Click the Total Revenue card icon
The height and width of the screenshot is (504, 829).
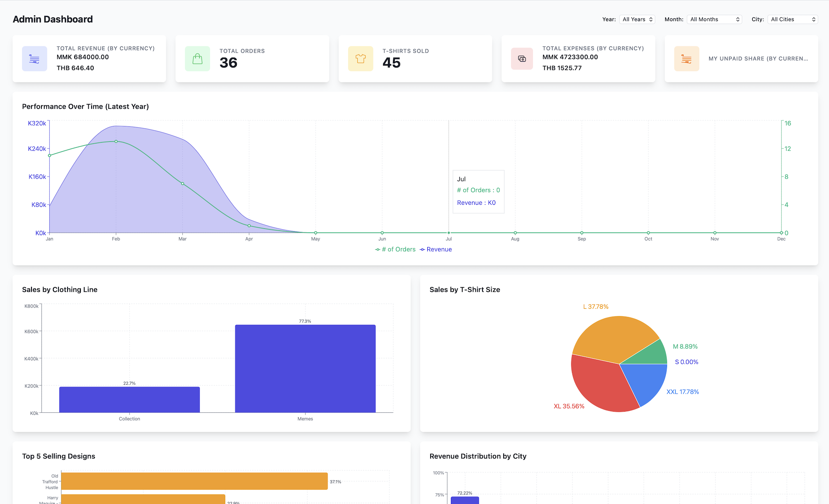(x=34, y=59)
